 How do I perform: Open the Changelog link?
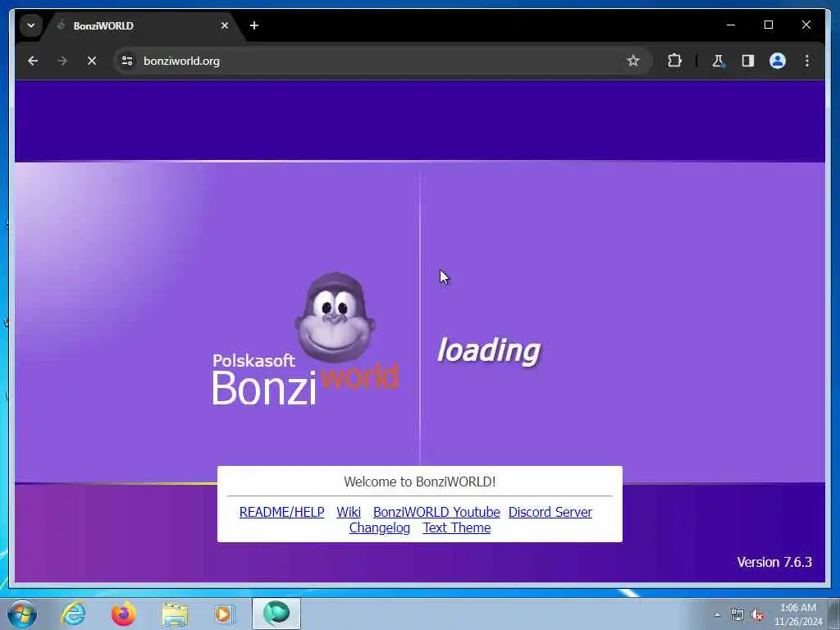point(380,527)
